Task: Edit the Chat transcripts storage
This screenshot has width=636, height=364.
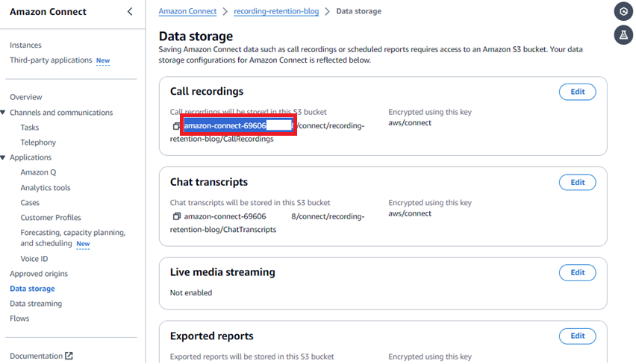Action: coord(577,182)
